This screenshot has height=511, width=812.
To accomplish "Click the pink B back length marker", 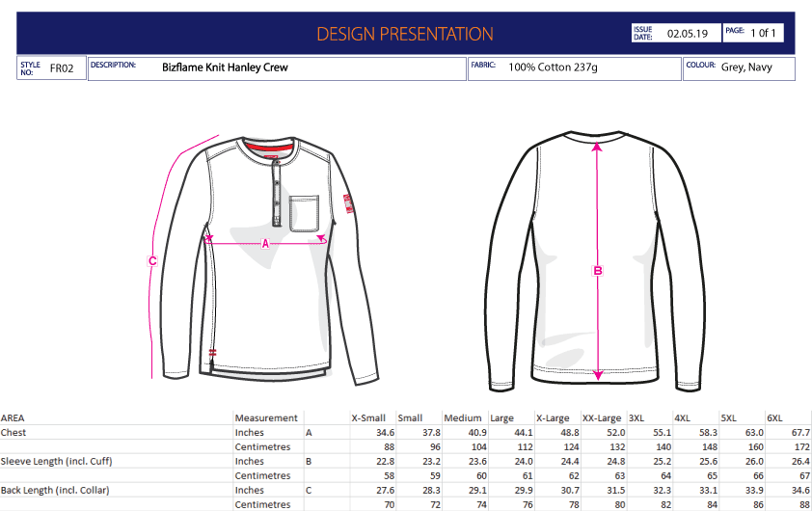I will pos(598,271).
